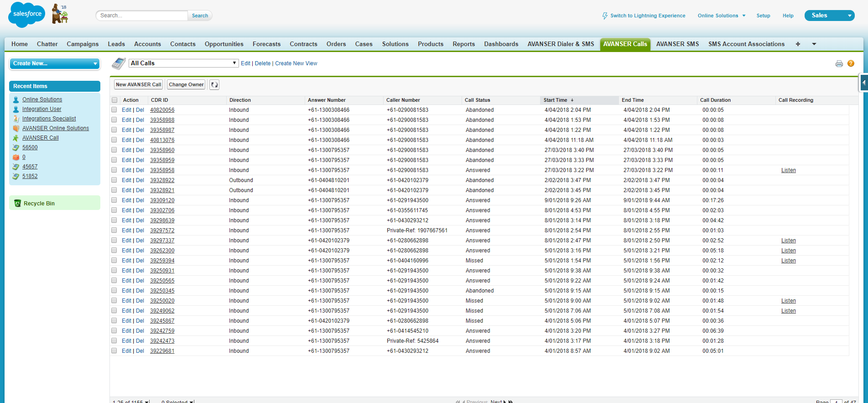Open the All Calls view dropdown
868x403 pixels.
183,63
